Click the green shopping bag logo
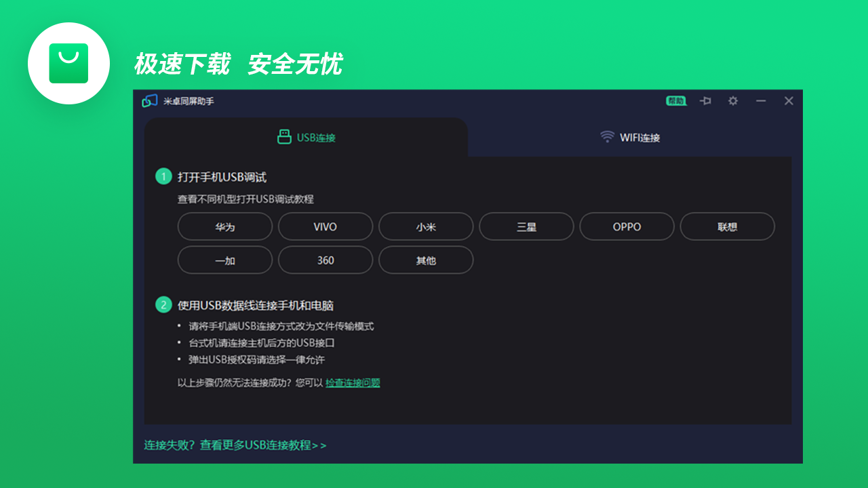Viewport: 868px width, 488px height. 68,62
